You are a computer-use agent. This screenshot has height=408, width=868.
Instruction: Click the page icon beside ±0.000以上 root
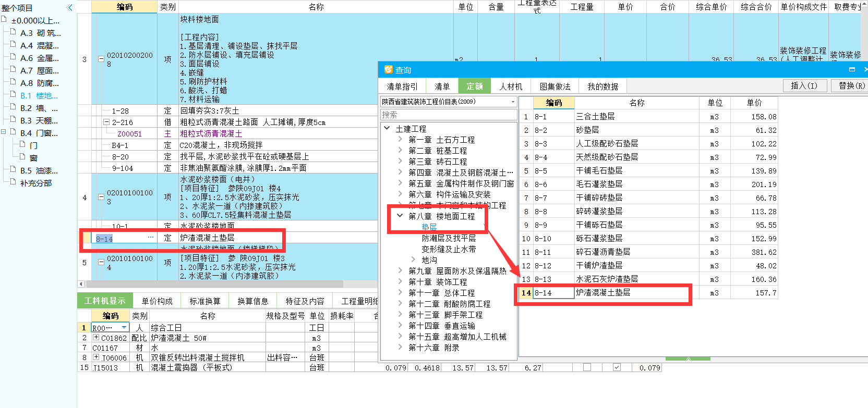[4, 19]
